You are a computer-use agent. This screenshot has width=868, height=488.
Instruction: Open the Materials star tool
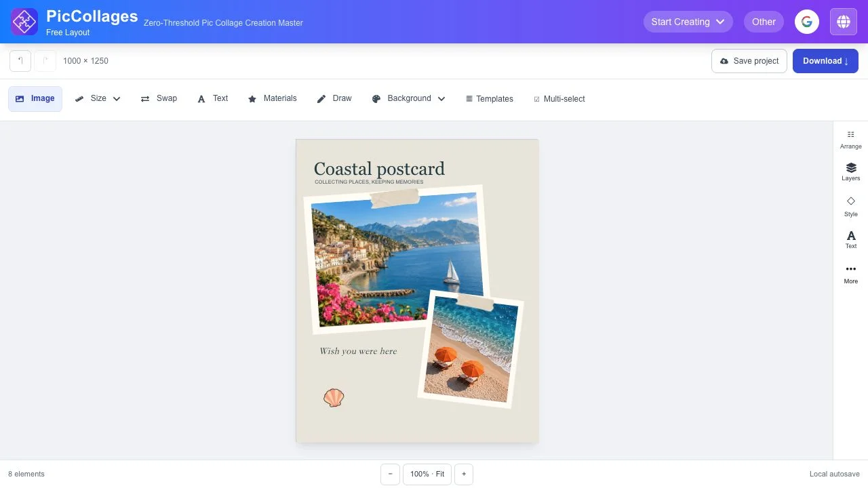(272, 99)
